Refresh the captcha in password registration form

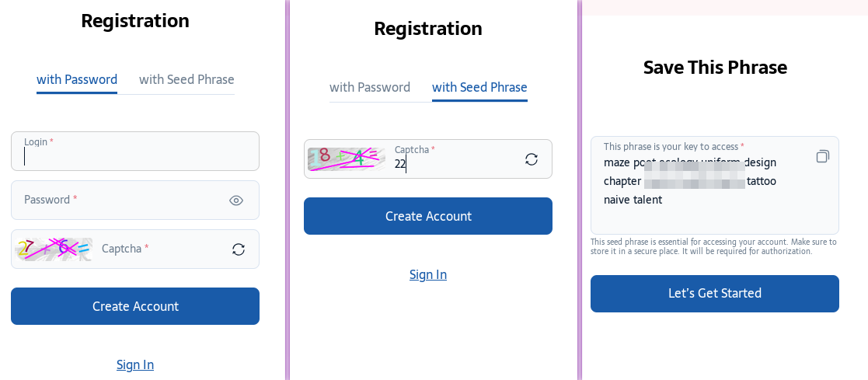239,249
